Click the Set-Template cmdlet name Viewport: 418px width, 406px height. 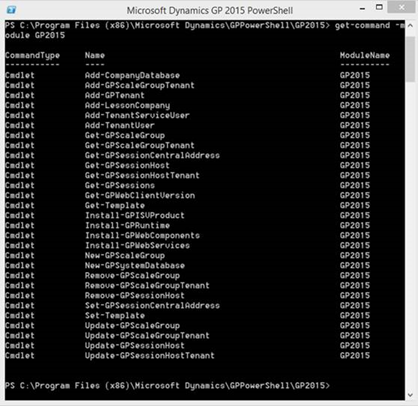coord(115,315)
